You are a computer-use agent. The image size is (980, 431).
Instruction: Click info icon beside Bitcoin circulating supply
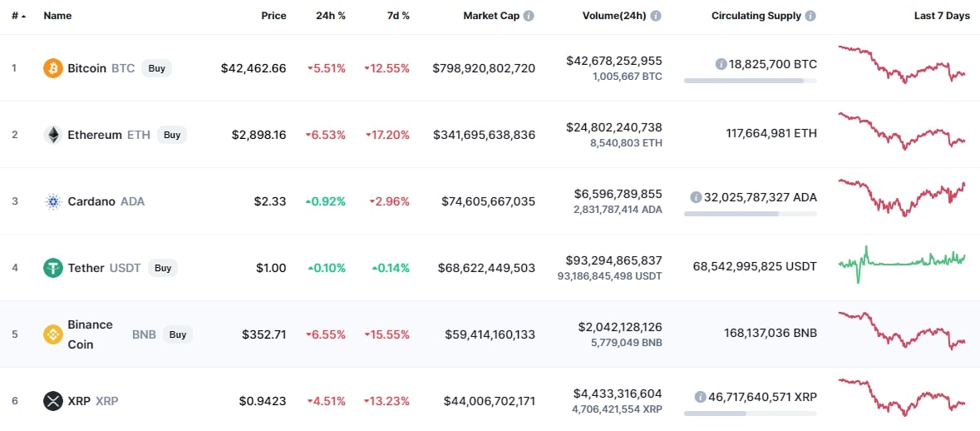(x=721, y=64)
